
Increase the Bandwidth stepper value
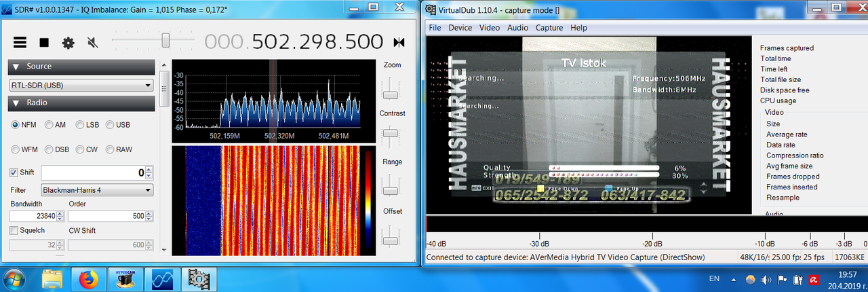coord(61,213)
